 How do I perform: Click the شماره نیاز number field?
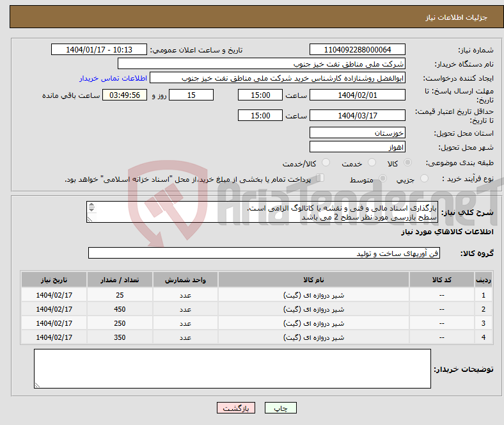[357, 50]
